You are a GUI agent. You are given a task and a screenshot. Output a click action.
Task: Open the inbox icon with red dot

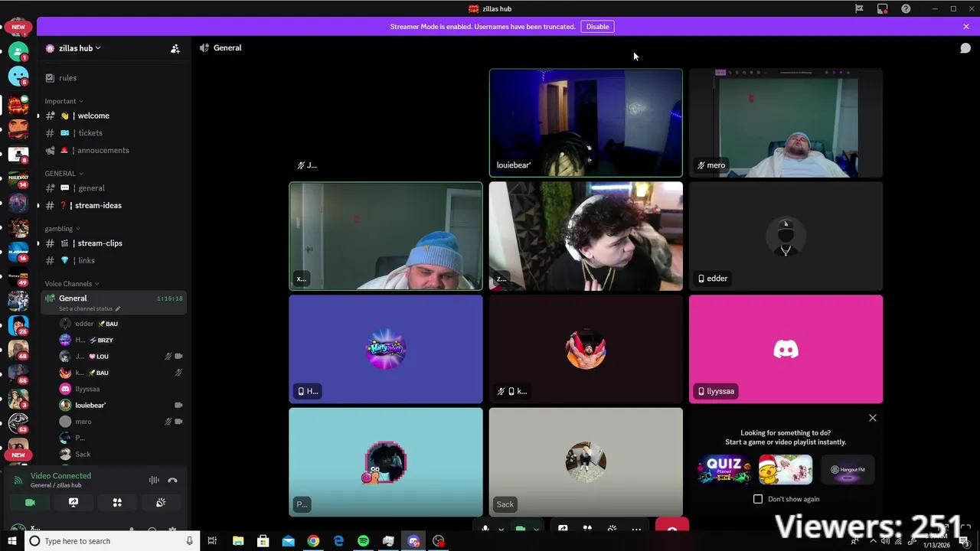883,8
